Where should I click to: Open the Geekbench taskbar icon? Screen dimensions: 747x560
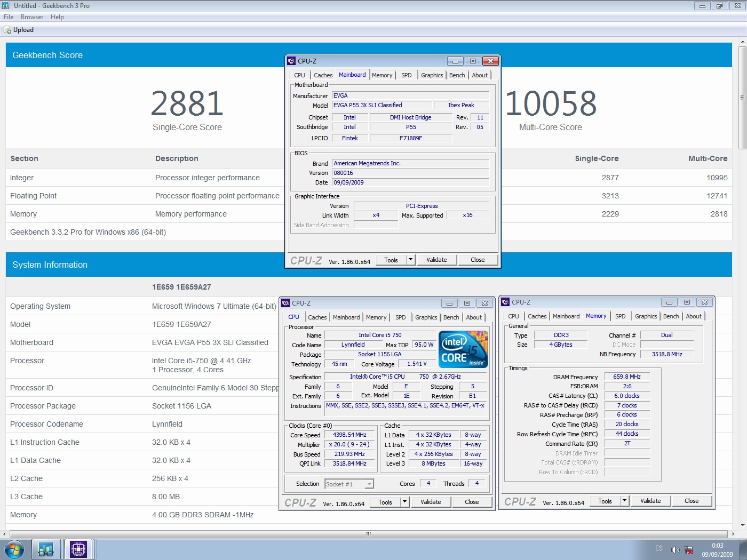(46, 549)
